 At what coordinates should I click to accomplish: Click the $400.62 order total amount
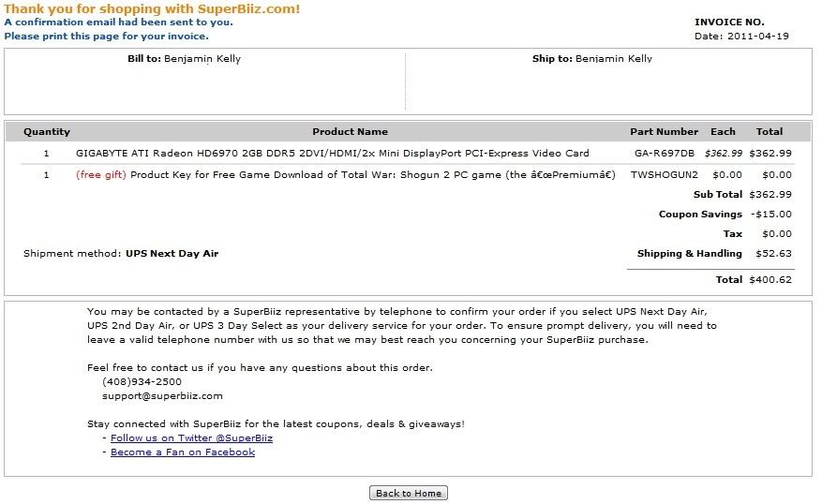pyautogui.click(x=770, y=279)
